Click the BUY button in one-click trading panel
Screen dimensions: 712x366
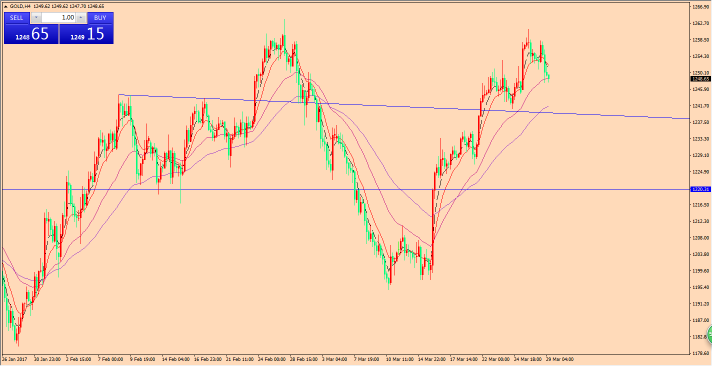click(100, 18)
